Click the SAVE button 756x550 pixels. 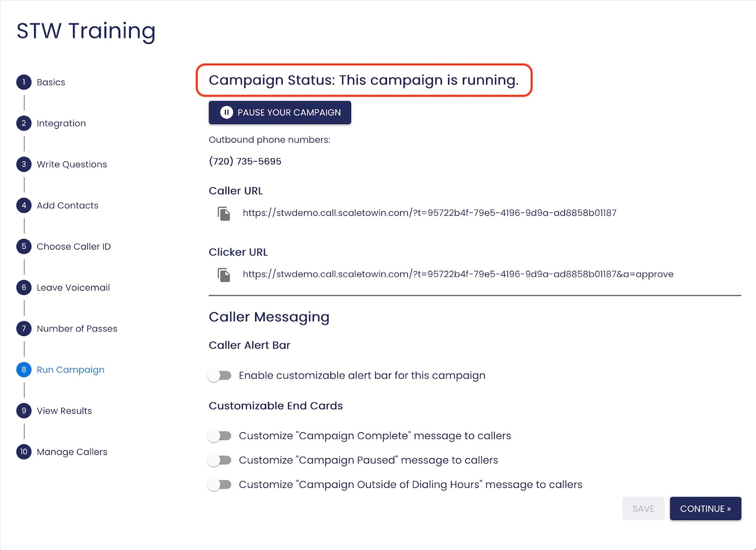click(644, 509)
